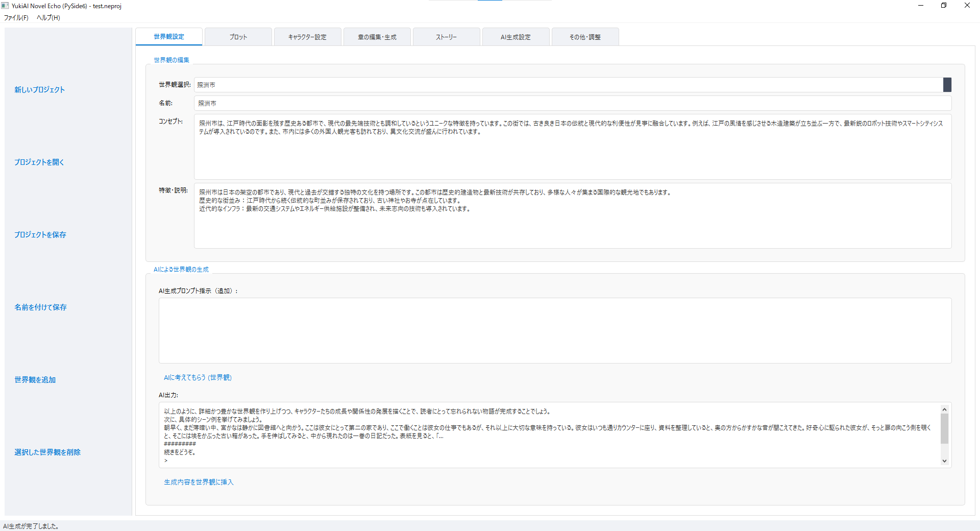The height and width of the screenshot is (531, 980).
Task: Click プロジェクトを保存 to save
Action: 40,234
